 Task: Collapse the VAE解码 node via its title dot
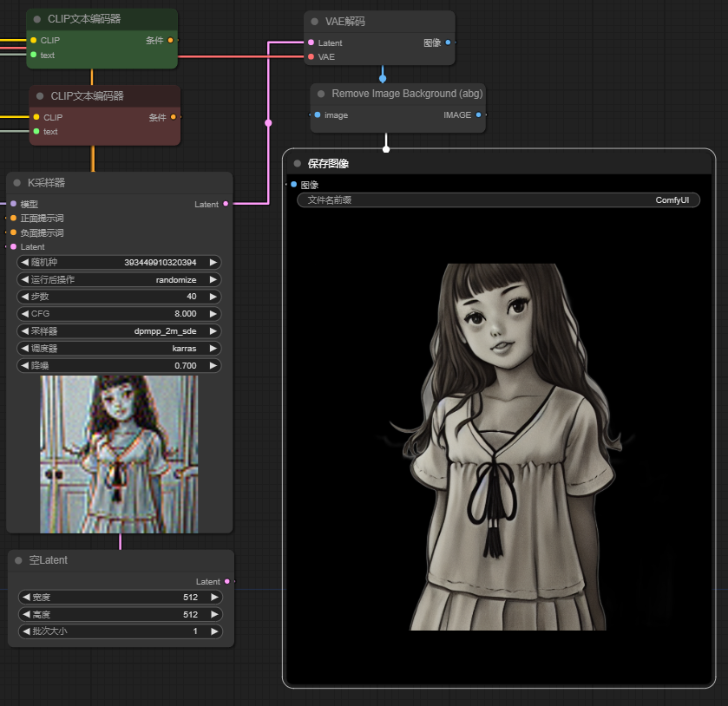pyautogui.click(x=315, y=22)
